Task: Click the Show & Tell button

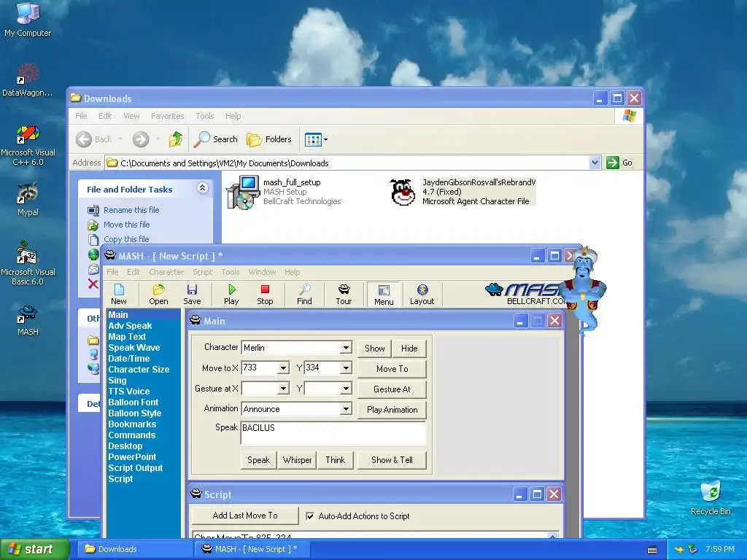Action: point(392,460)
